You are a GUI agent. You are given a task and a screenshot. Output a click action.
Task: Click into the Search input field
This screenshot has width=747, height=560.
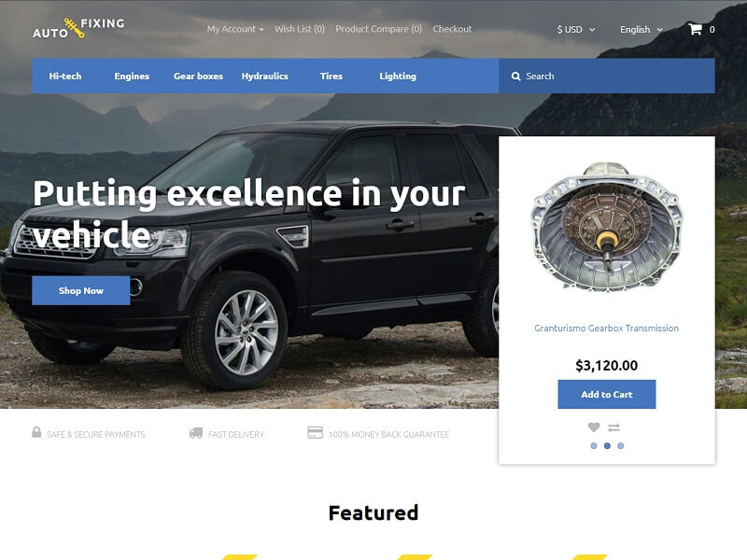pos(607,77)
